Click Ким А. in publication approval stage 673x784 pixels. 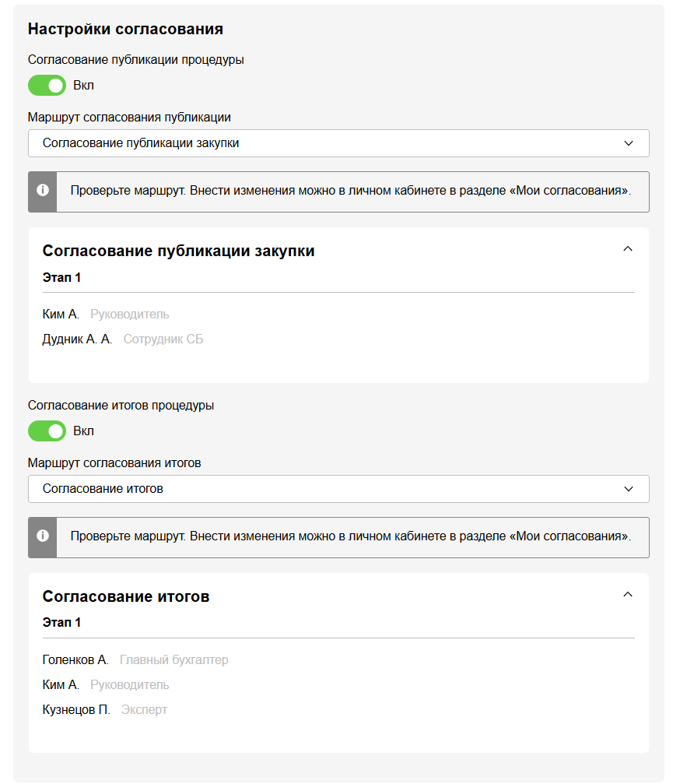click(x=61, y=315)
